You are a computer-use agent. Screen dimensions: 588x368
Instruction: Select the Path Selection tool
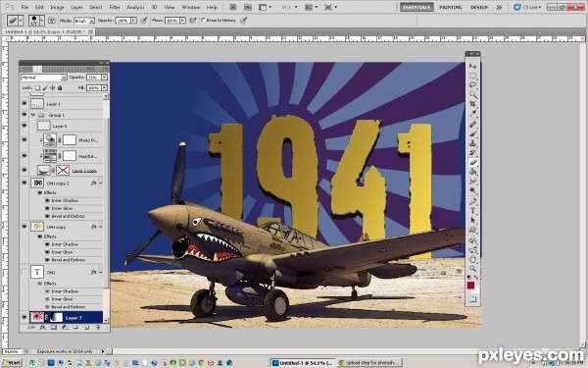click(x=473, y=220)
